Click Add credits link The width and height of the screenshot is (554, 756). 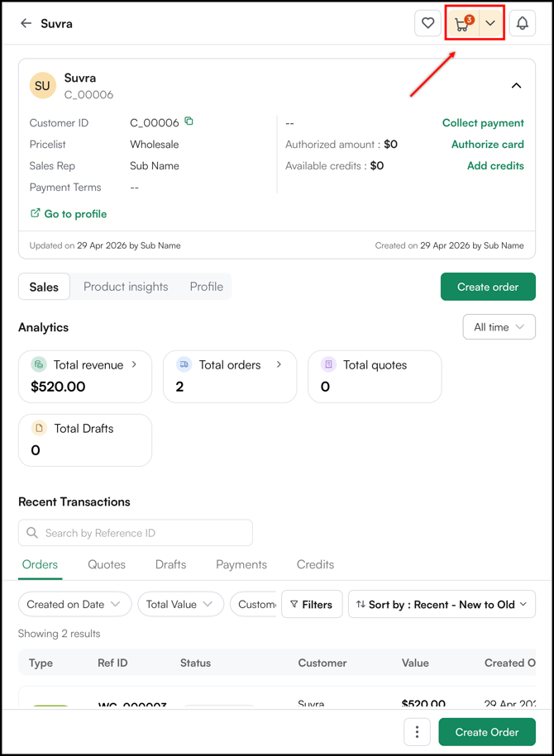(x=495, y=166)
